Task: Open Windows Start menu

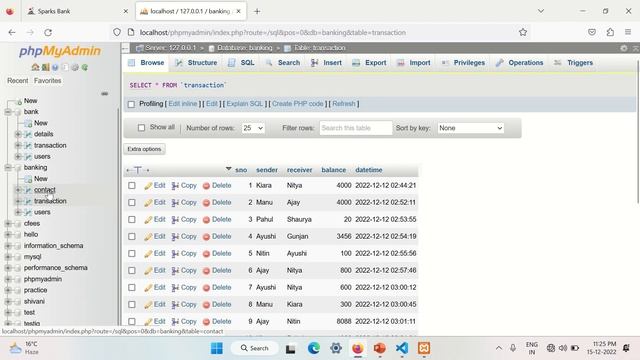Action: click(217, 348)
